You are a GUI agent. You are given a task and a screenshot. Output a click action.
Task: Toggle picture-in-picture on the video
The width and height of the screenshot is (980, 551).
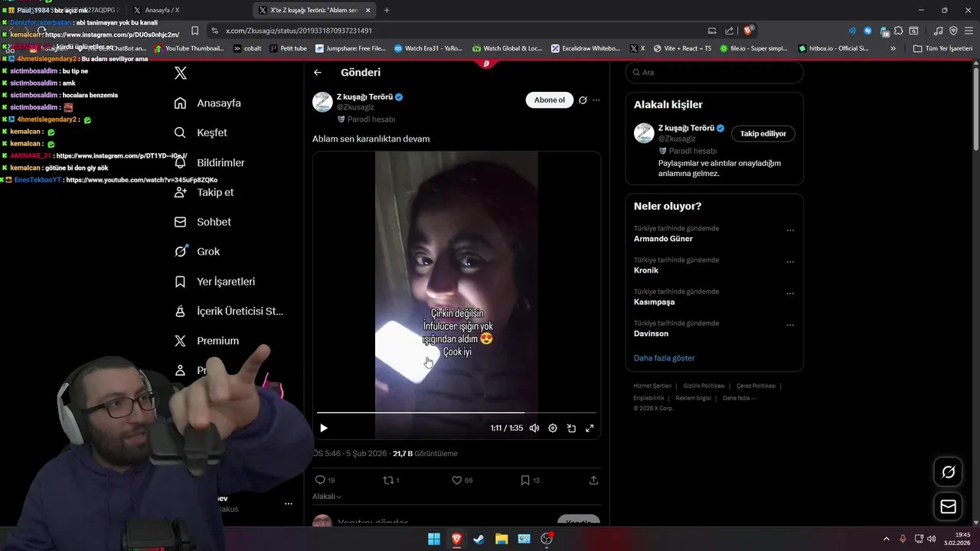[x=571, y=429]
